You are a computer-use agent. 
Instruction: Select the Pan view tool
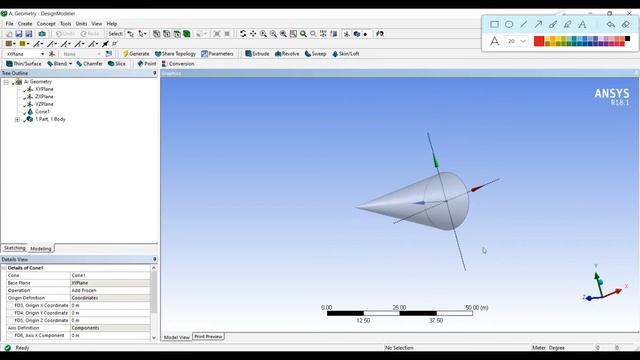tap(253, 34)
